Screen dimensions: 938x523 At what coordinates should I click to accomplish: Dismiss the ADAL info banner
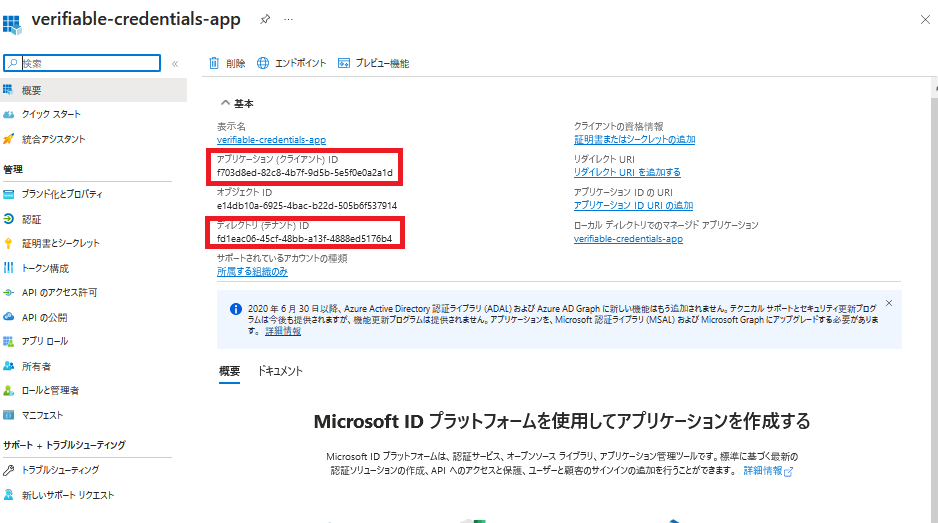(889, 302)
